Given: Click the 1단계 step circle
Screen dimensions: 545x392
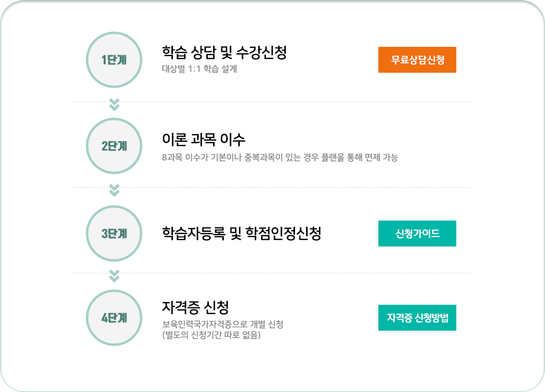Looking at the screenshot, I should (114, 60).
